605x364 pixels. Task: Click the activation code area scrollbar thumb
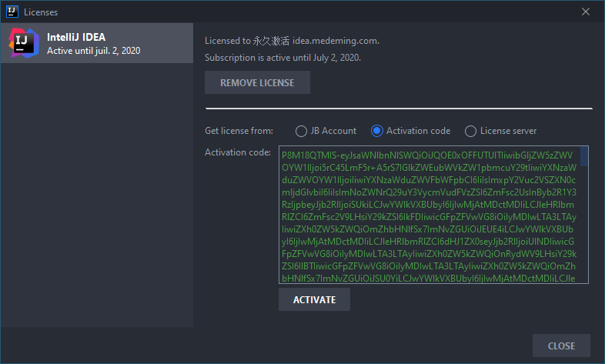pos(584,156)
